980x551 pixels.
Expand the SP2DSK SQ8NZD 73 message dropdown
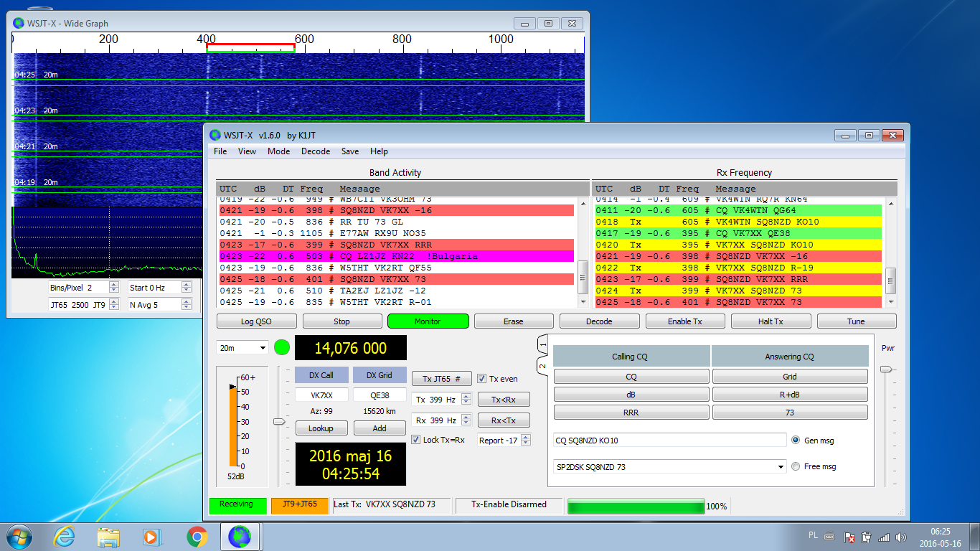(x=781, y=467)
